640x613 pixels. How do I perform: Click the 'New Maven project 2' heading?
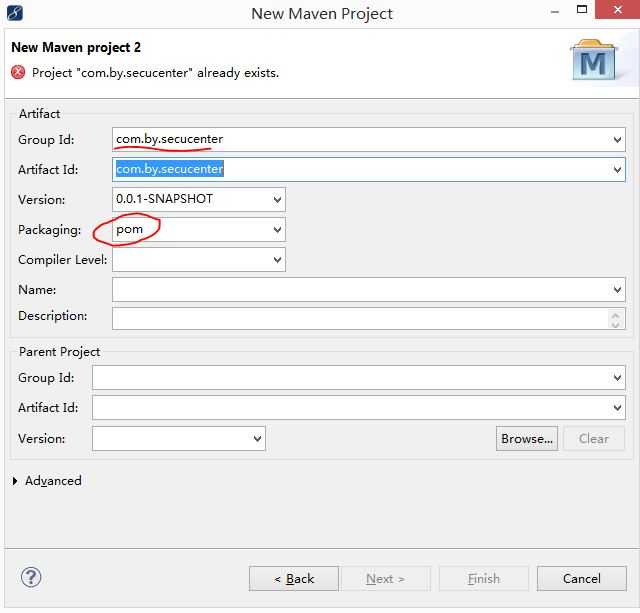tap(76, 47)
